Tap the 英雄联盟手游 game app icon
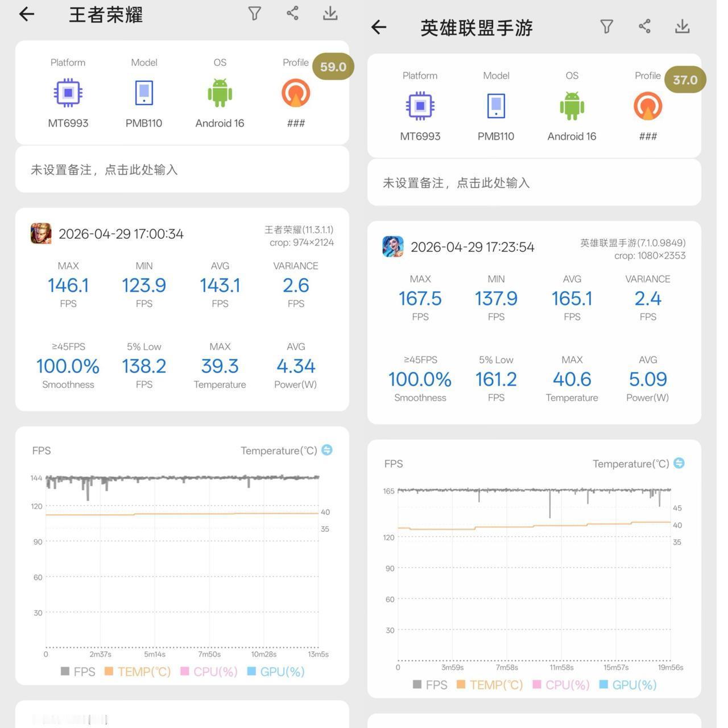This screenshot has width=728, height=728. tap(393, 247)
